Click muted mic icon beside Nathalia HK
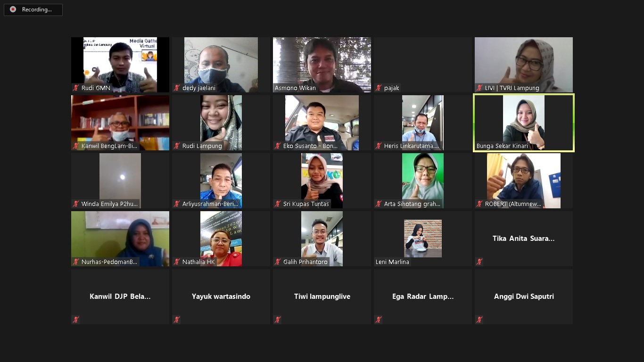Viewport: 644px width, 362px height. 177,262
